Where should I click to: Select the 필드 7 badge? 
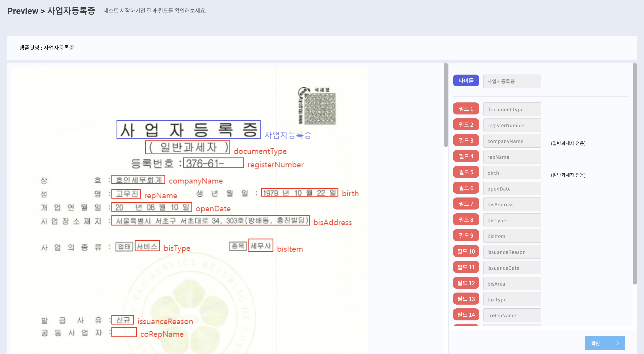pos(466,204)
